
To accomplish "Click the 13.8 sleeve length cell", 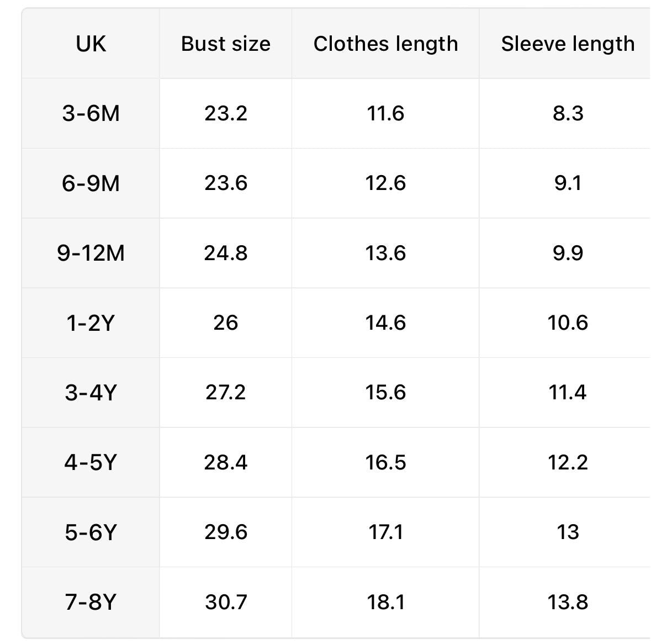I will pyautogui.click(x=567, y=602).
